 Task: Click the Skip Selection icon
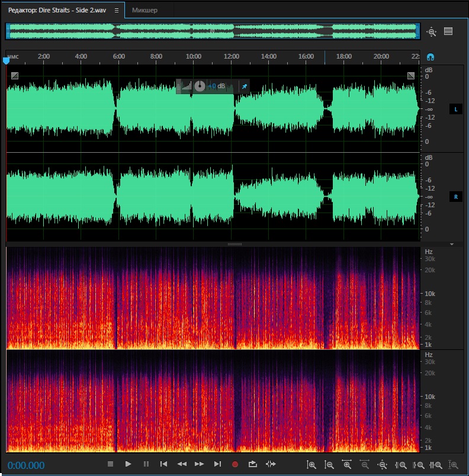(x=271, y=464)
